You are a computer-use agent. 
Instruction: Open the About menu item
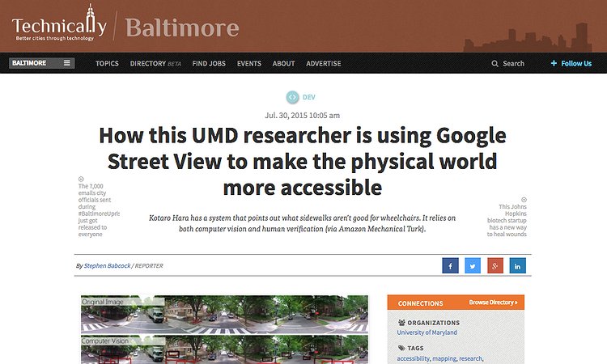(283, 63)
